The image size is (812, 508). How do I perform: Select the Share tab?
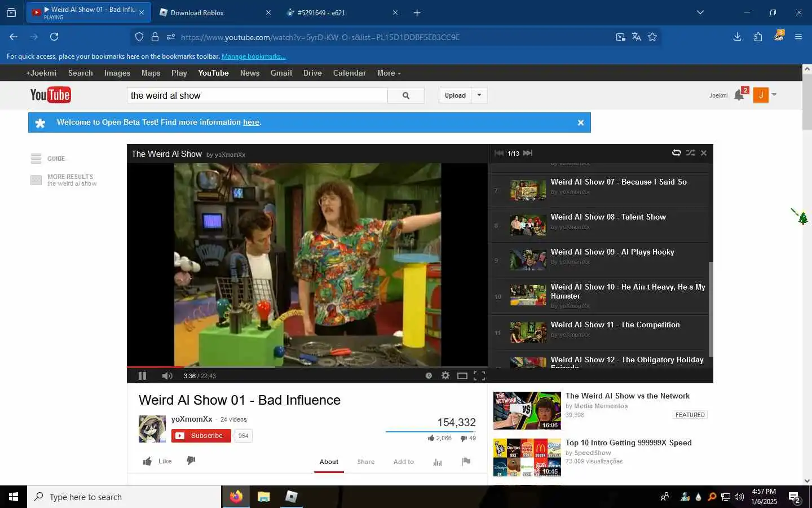[x=366, y=462]
